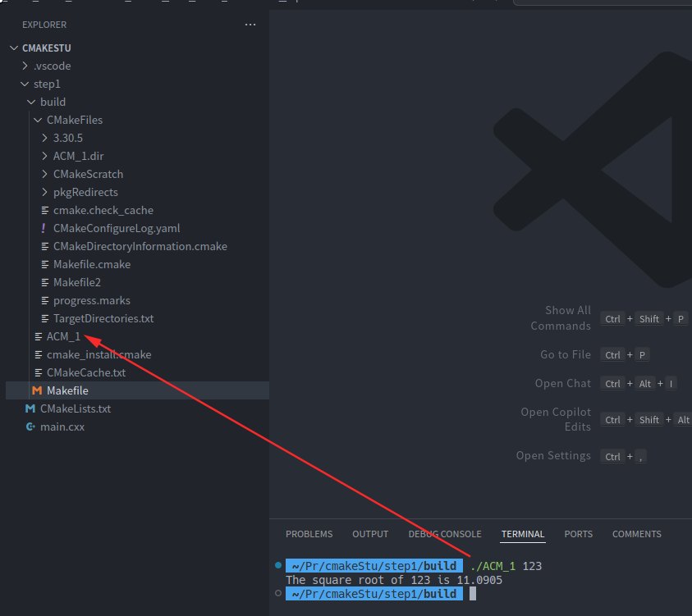
Task: Click the Makefile orange M icon
Action: tap(37, 390)
